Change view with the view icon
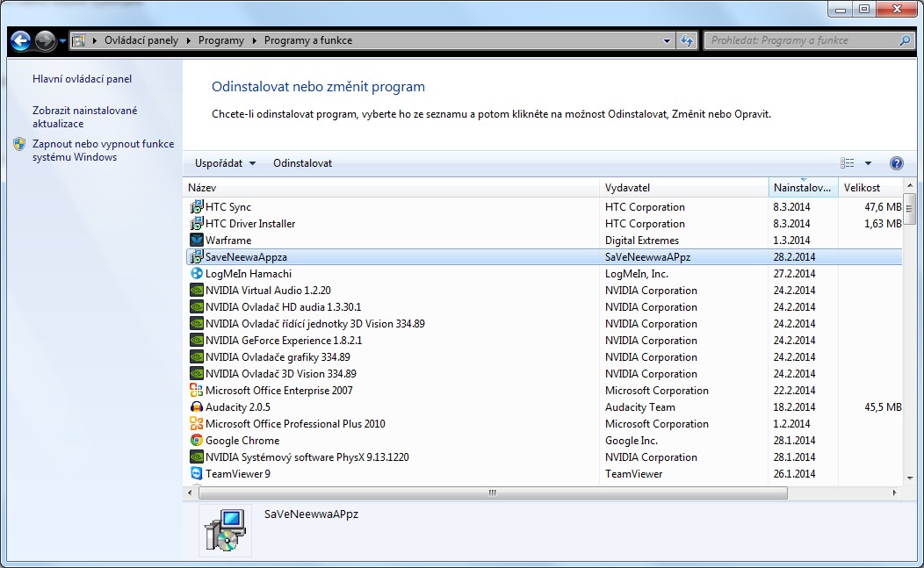Screen dimensions: 924x568 coord(848,163)
